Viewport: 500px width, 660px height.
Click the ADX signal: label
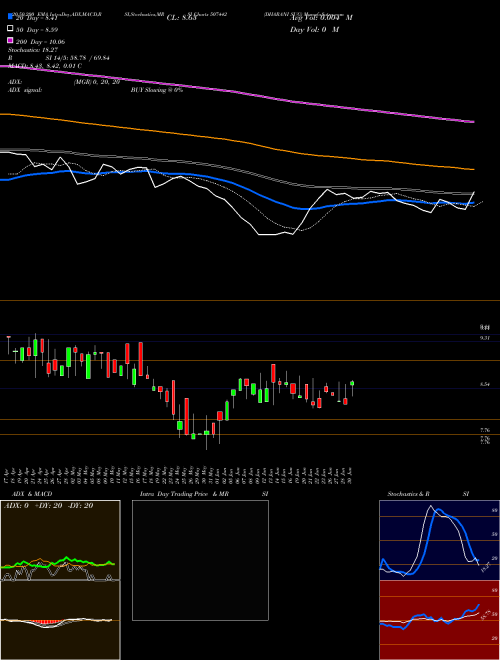25,90
